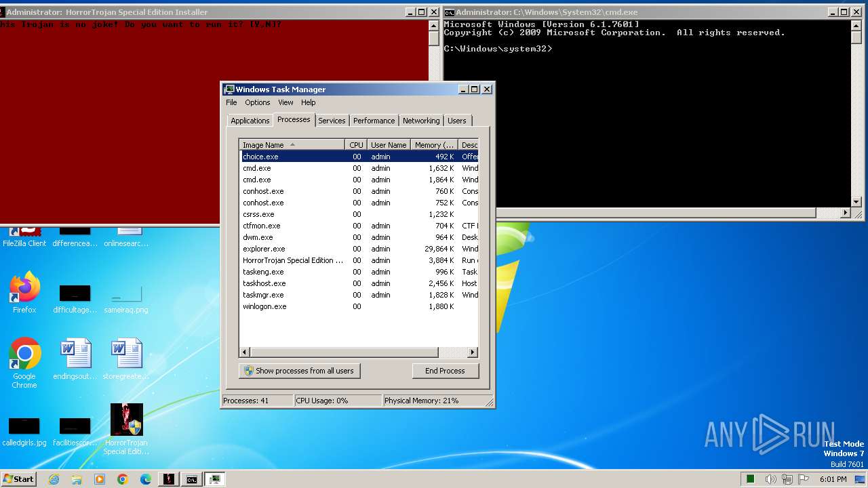
Task: Open the FileZilla Client desktop icon
Action: click(24, 236)
